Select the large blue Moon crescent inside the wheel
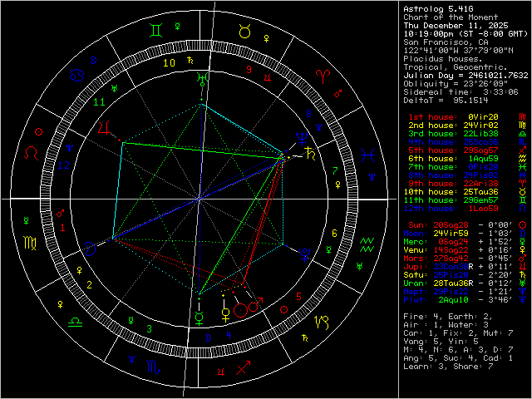Screen dimensions: 532x399 (x=91, y=249)
